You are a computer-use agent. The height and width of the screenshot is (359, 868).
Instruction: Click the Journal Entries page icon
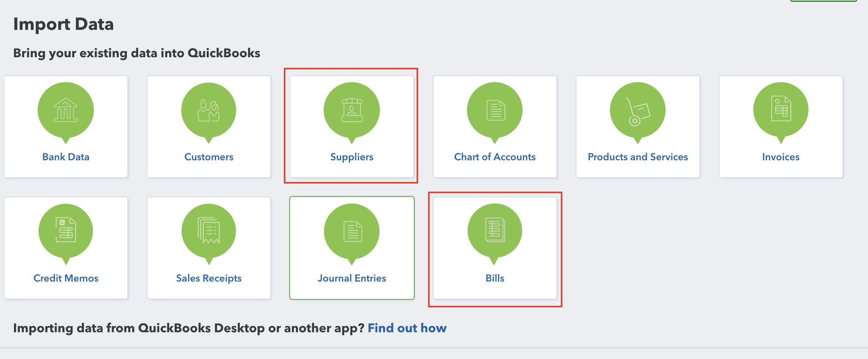(x=351, y=231)
